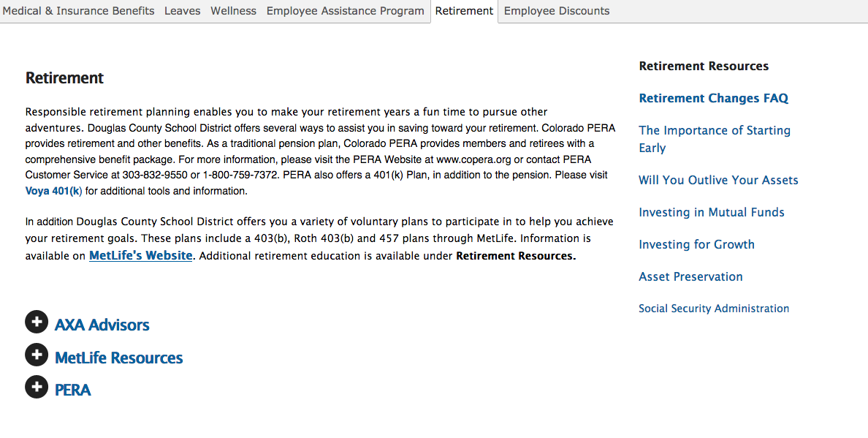868x438 pixels.
Task: Open Will You Outlive Your Assets
Action: [x=718, y=180]
